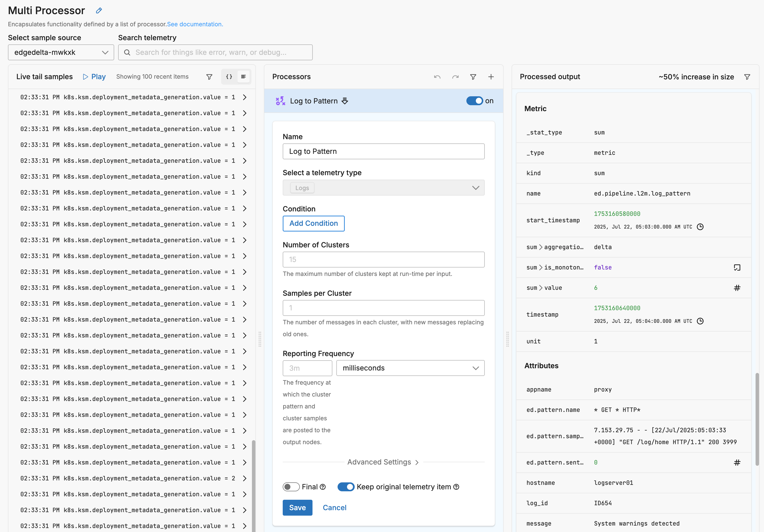
Task: Expand the last visible live tail row
Action: 244,526
